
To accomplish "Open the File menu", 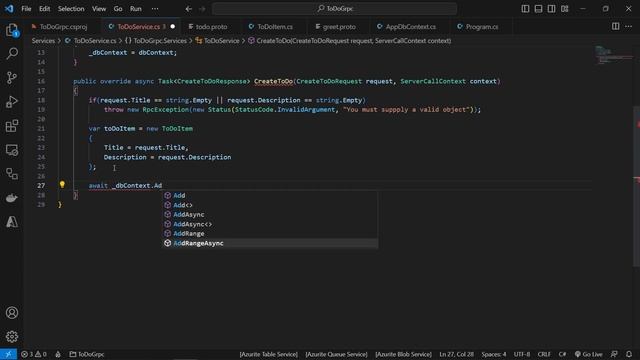I will 26,9.
